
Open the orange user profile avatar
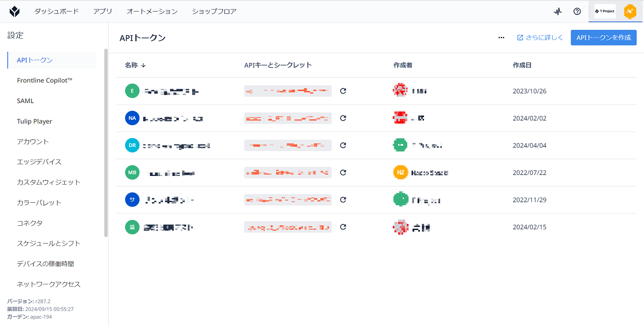point(630,12)
